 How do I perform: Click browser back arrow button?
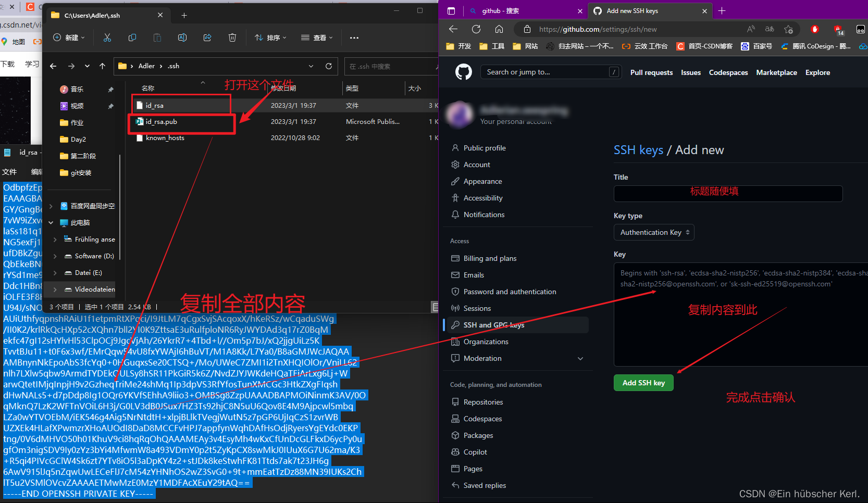(x=453, y=29)
